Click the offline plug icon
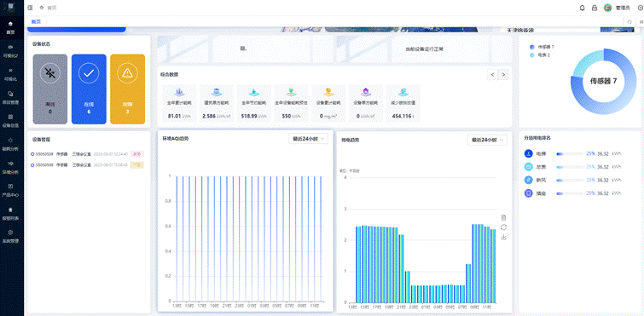The image size is (644, 316). [50, 73]
